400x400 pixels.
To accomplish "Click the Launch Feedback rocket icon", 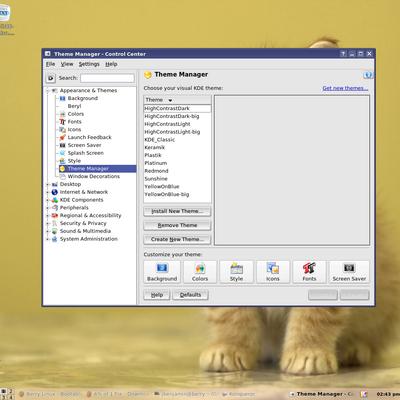I will click(x=62, y=137).
